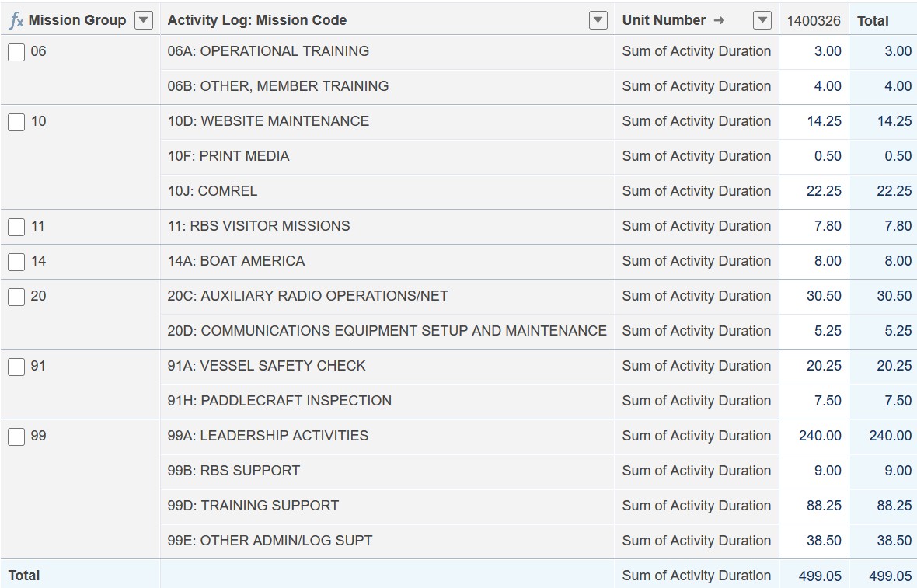
Task: Check the box for mission group 10
Action: point(16,122)
